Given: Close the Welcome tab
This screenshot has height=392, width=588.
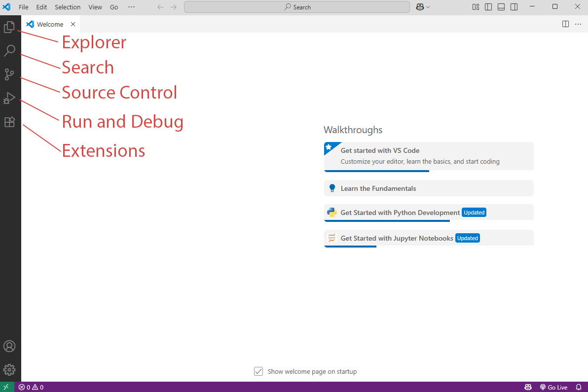Looking at the screenshot, I should click(73, 24).
